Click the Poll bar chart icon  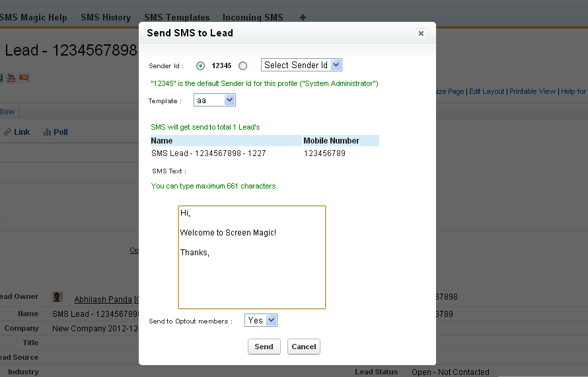47,132
